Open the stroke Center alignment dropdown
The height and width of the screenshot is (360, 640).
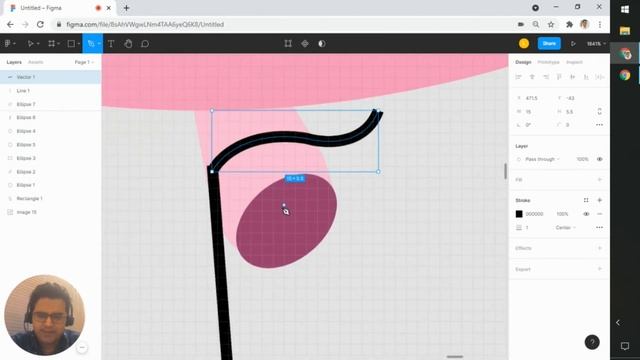(566, 227)
